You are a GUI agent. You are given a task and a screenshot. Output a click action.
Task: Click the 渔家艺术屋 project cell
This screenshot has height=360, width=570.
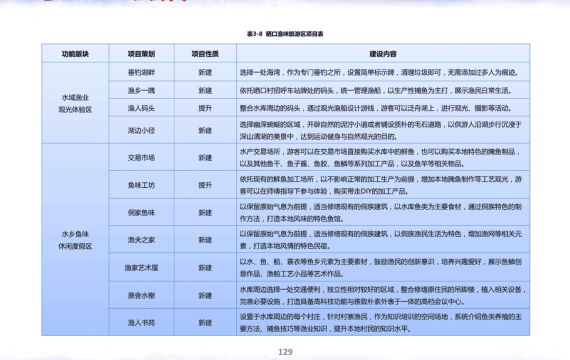pos(141,268)
